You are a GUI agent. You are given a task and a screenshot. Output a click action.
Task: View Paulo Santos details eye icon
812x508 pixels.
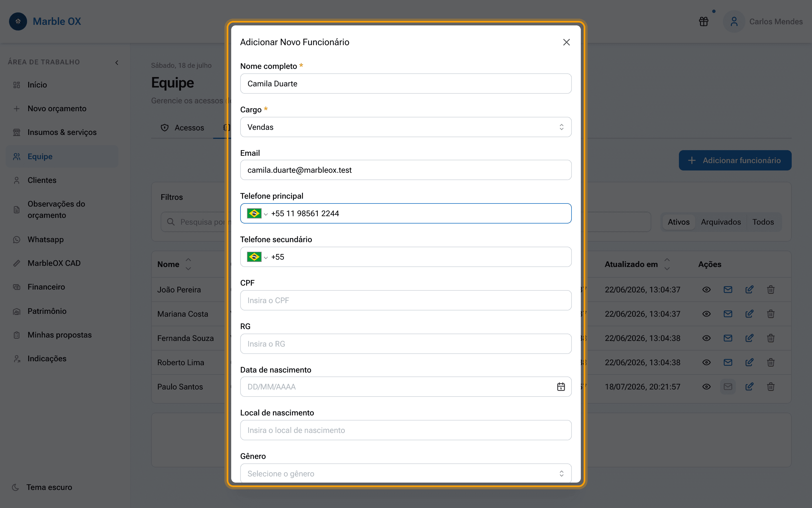point(706,387)
